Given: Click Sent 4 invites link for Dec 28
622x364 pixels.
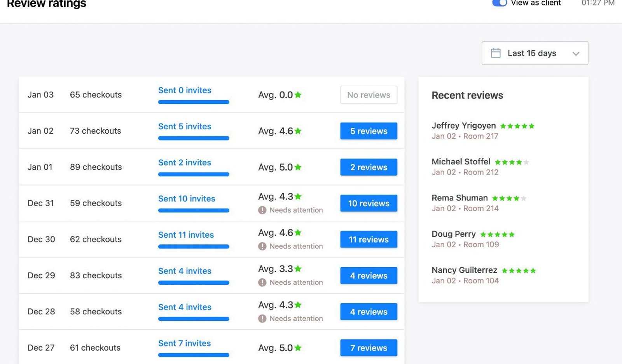Looking at the screenshot, I should click(x=185, y=307).
